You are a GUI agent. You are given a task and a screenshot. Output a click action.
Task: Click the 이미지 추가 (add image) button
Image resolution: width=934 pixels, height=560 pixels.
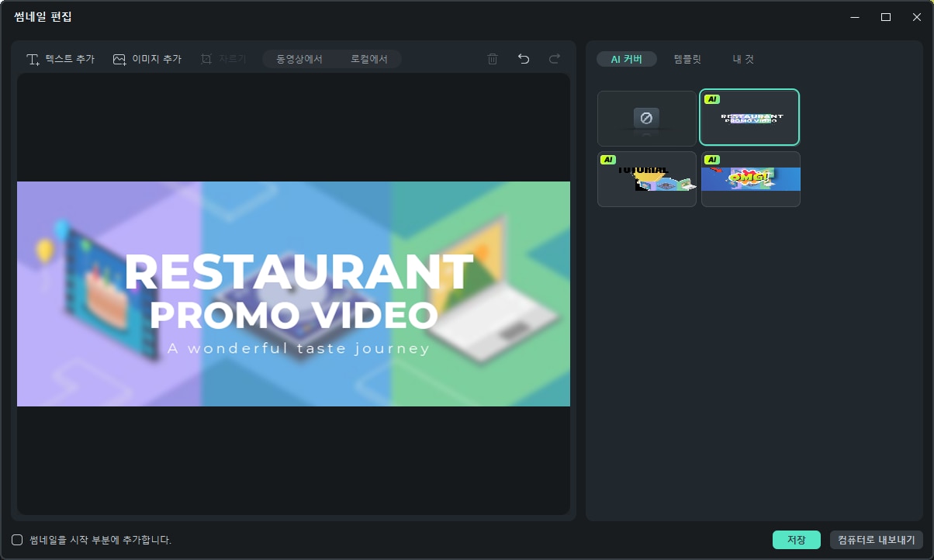(147, 59)
